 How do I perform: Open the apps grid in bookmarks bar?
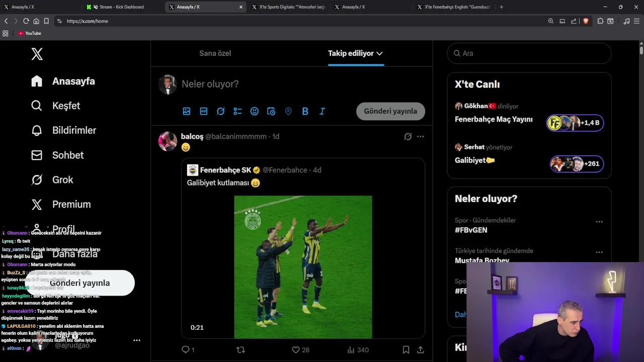pyautogui.click(x=6, y=33)
